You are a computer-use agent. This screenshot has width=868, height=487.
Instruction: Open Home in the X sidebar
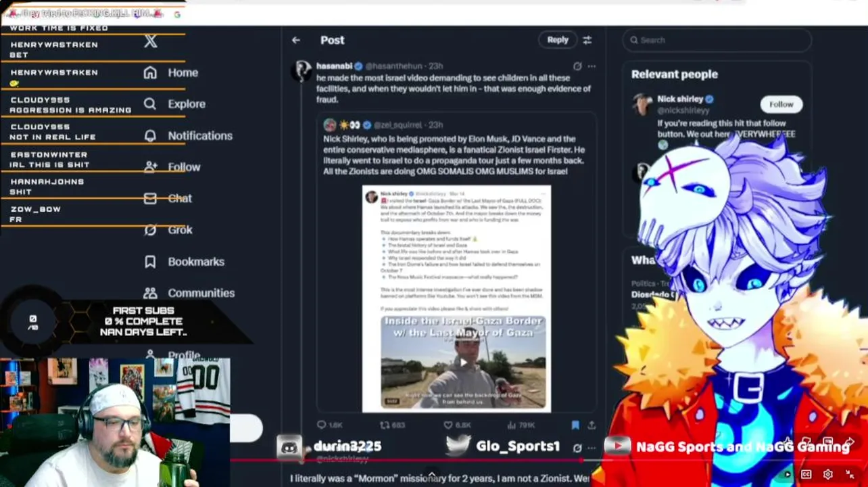(171, 72)
